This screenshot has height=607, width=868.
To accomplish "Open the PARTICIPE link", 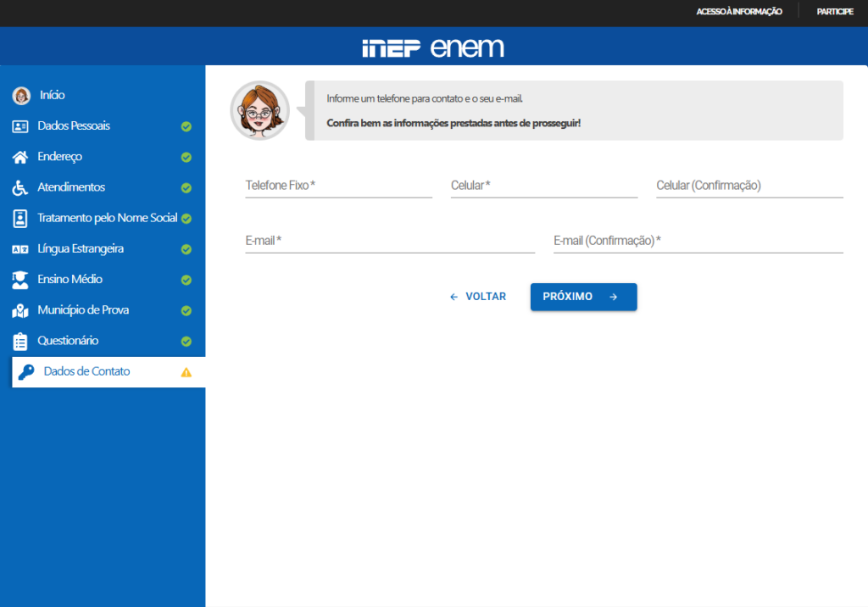I will pos(835,12).
